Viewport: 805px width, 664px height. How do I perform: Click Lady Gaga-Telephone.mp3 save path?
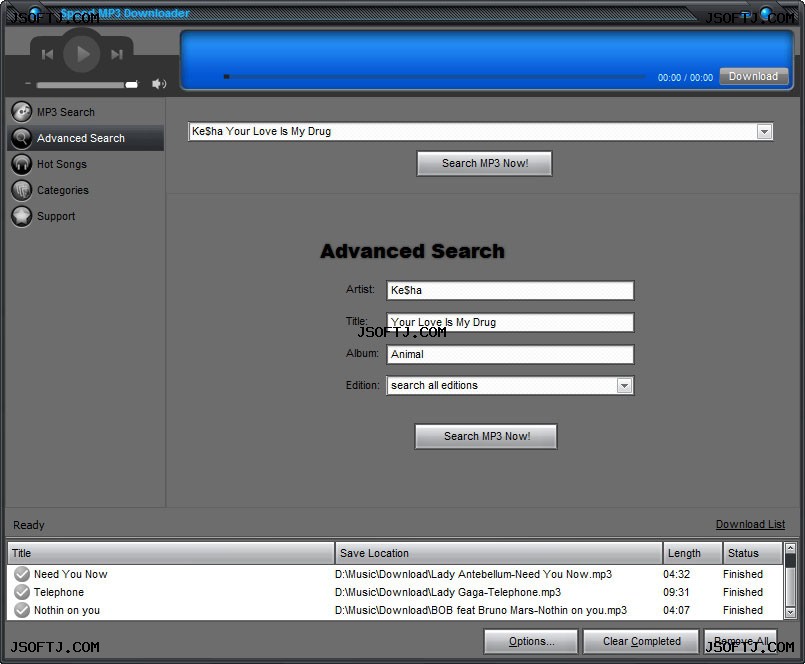(x=448, y=592)
